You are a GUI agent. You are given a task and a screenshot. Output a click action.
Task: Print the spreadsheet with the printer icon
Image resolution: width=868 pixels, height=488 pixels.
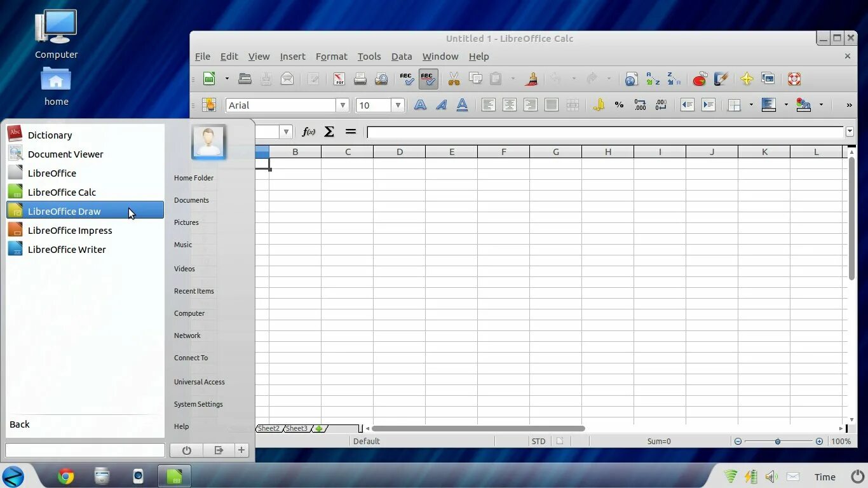click(360, 79)
